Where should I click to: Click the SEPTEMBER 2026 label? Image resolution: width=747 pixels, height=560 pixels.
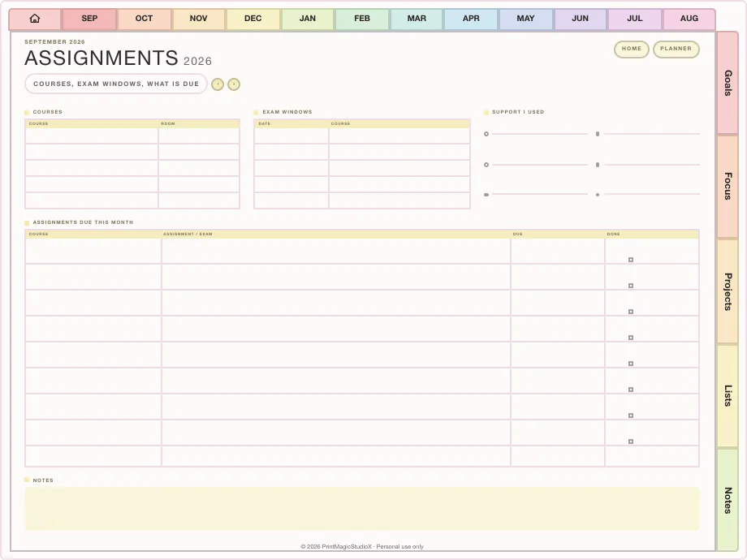click(54, 42)
